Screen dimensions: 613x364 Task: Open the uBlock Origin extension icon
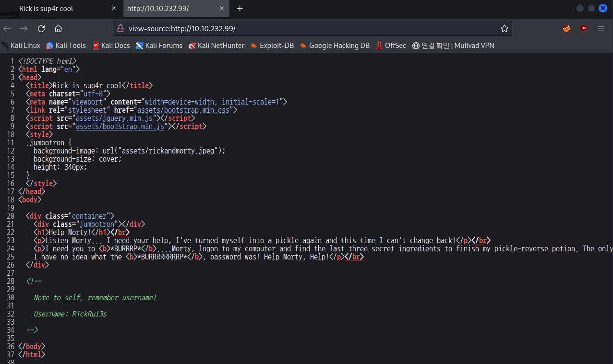pos(584,28)
